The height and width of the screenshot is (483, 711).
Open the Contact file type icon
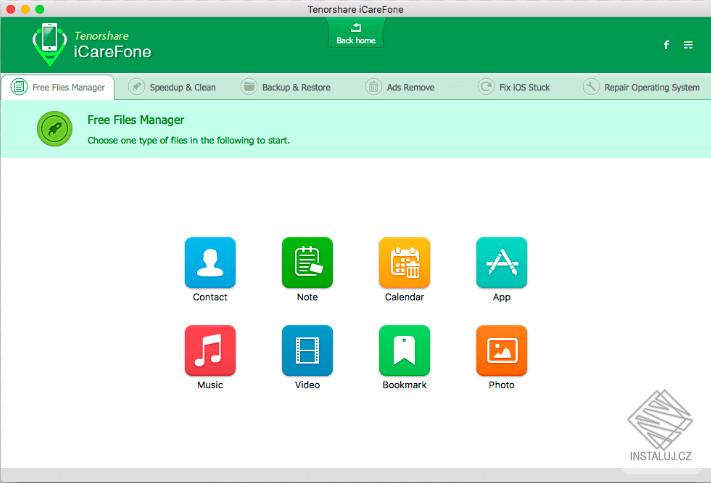pos(210,262)
